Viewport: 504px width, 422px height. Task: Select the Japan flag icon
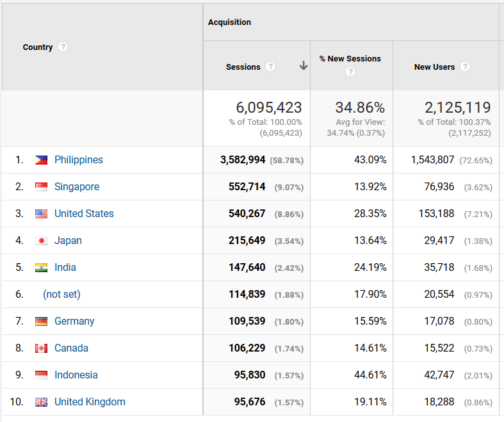(41, 240)
